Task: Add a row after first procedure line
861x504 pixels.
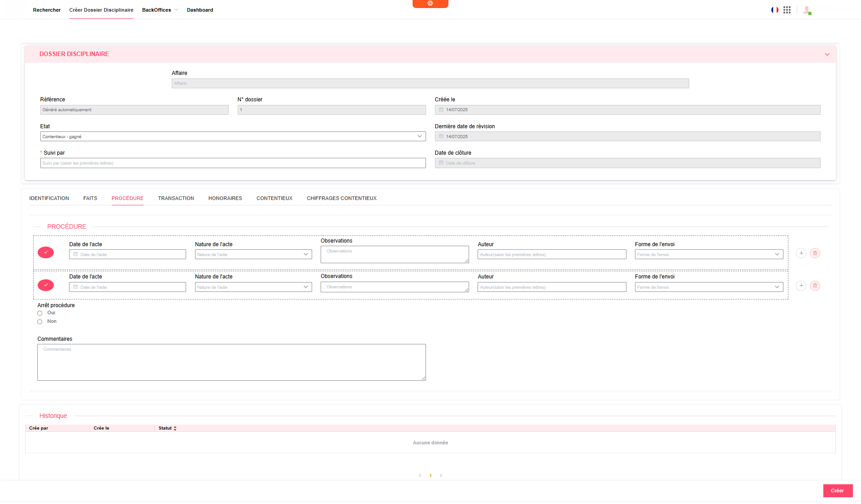Action: pos(801,253)
